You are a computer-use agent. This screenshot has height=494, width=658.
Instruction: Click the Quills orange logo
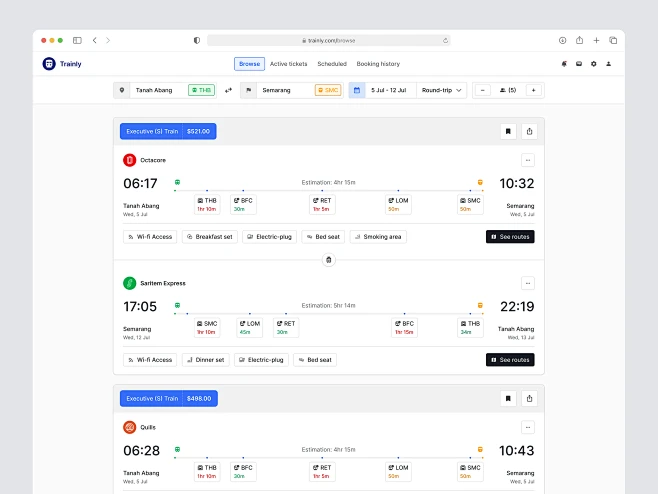point(130,427)
